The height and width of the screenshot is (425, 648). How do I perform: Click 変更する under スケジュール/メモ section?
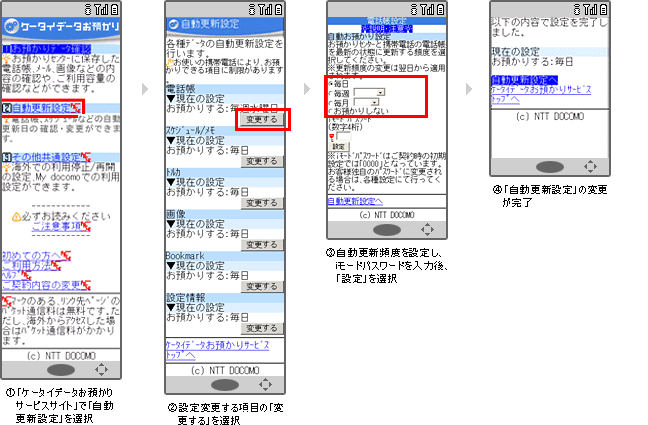coord(262,161)
